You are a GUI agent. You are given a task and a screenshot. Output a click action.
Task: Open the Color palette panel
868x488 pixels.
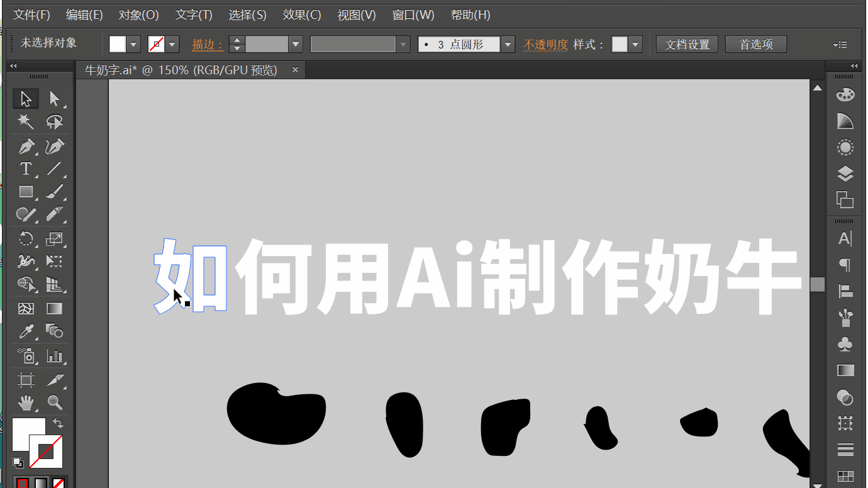tap(845, 95)
